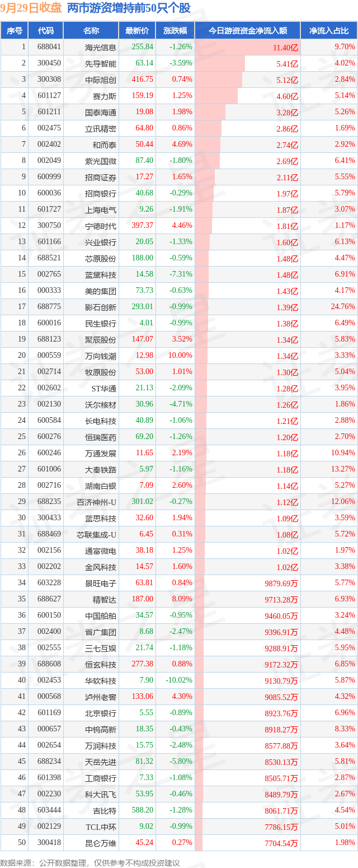Click the 名称 column header

[91, 31]
